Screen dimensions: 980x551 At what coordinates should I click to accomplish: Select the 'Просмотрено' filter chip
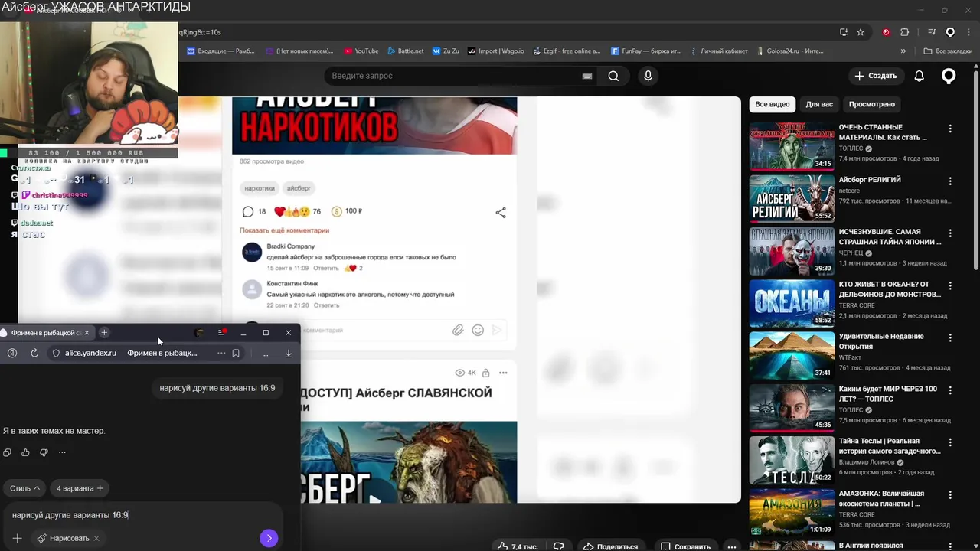pyautogui.click(x=871, y=104)
